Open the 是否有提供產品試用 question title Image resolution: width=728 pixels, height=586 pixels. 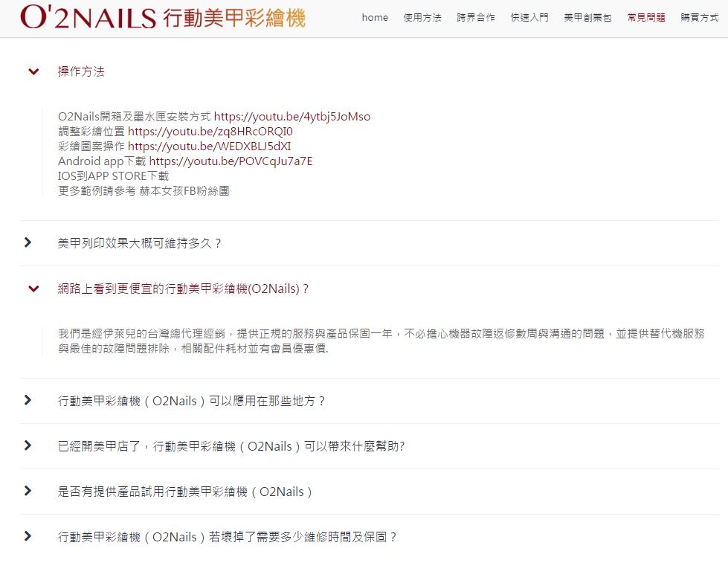click(184, 492)
